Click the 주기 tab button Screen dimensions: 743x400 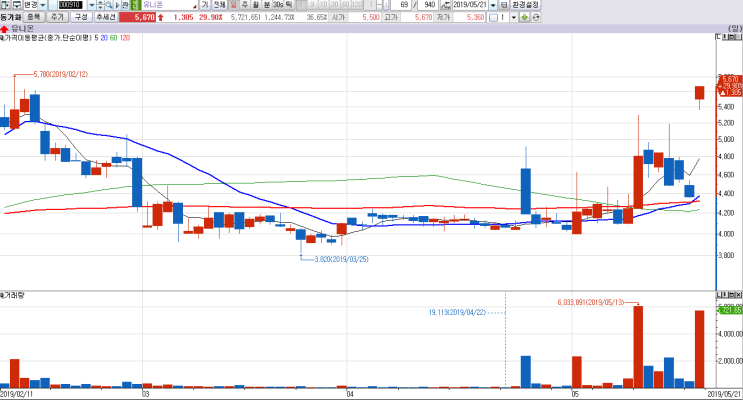point(57,17)
